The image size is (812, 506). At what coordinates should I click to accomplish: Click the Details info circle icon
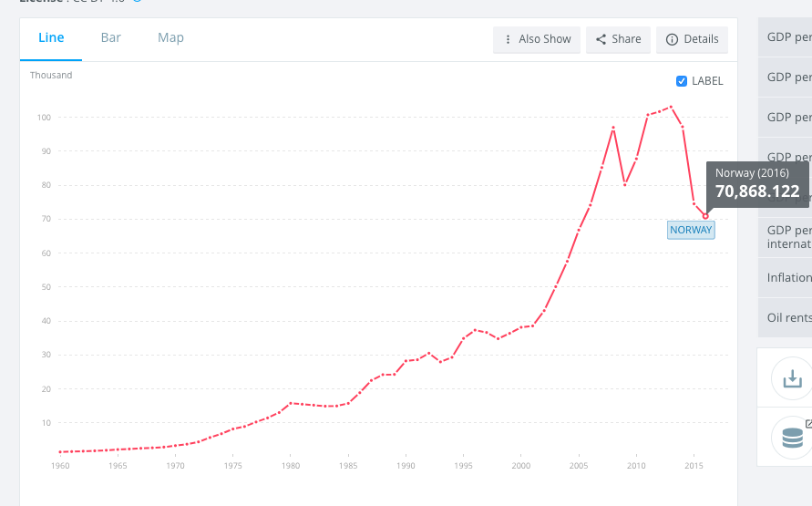(x=673, y=39)
